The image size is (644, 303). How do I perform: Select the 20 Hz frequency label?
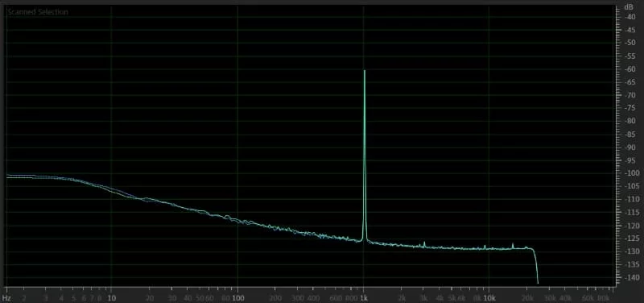coord(150,297)
